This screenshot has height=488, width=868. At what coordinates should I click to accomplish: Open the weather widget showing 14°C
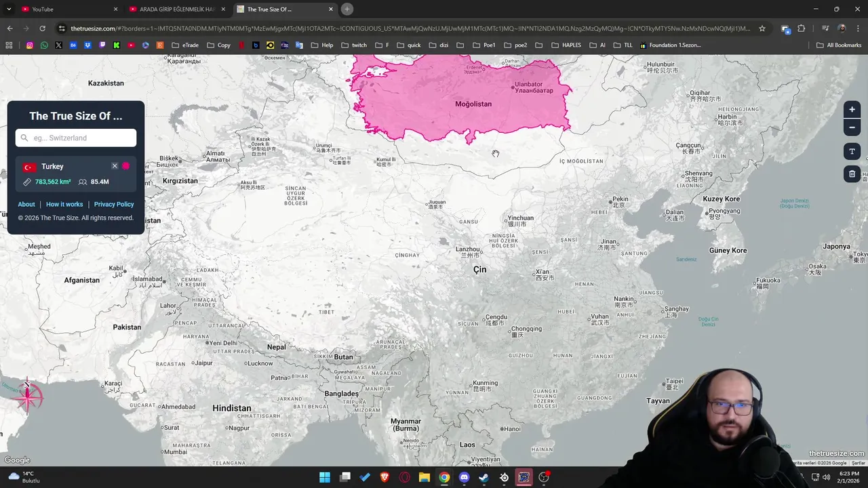click(24, 477)
